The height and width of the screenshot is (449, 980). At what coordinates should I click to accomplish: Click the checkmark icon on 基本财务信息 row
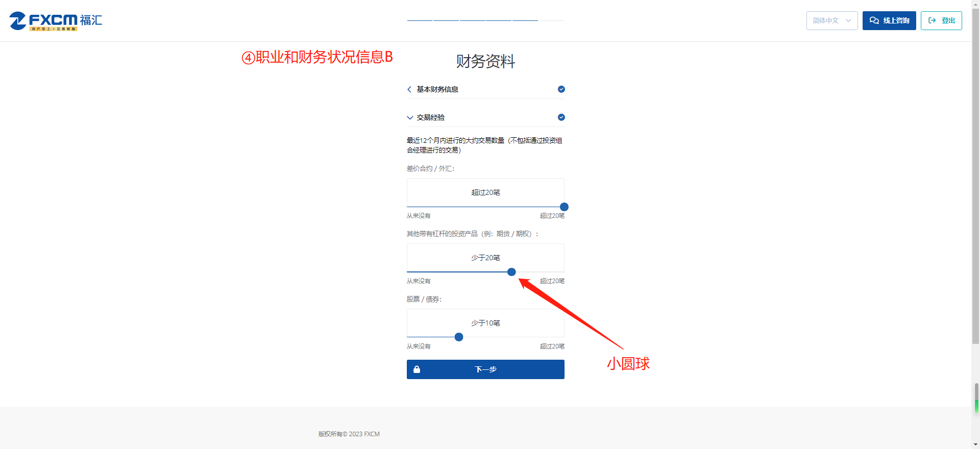561,89
